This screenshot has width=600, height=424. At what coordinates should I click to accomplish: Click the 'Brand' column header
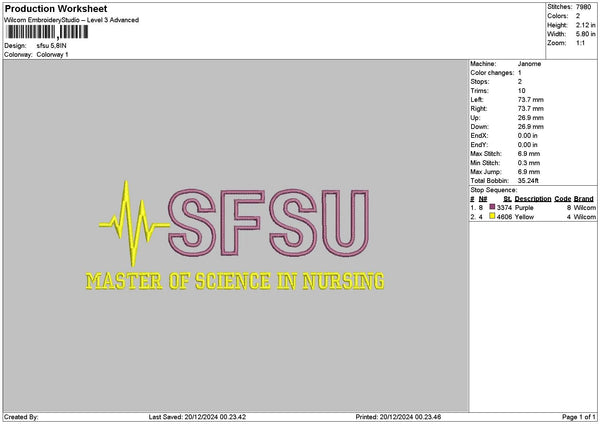584,199
